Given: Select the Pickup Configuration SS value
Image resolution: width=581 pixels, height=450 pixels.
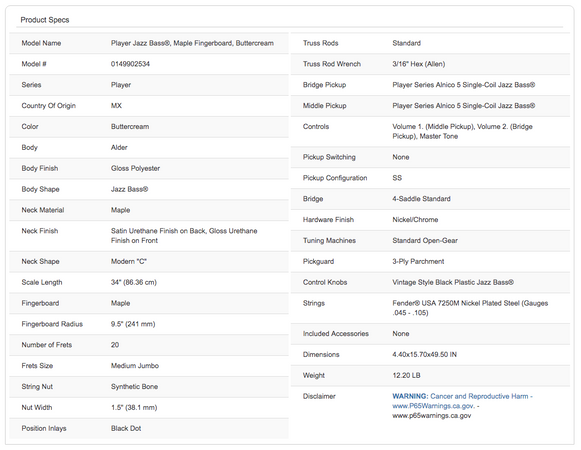Looking at the screenshot, I should tap(397, 178).
